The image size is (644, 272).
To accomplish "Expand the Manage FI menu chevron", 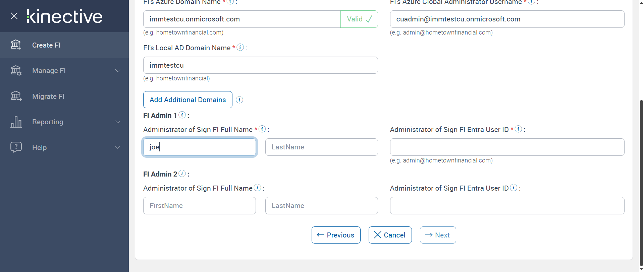I will click(x=118, y=71).
